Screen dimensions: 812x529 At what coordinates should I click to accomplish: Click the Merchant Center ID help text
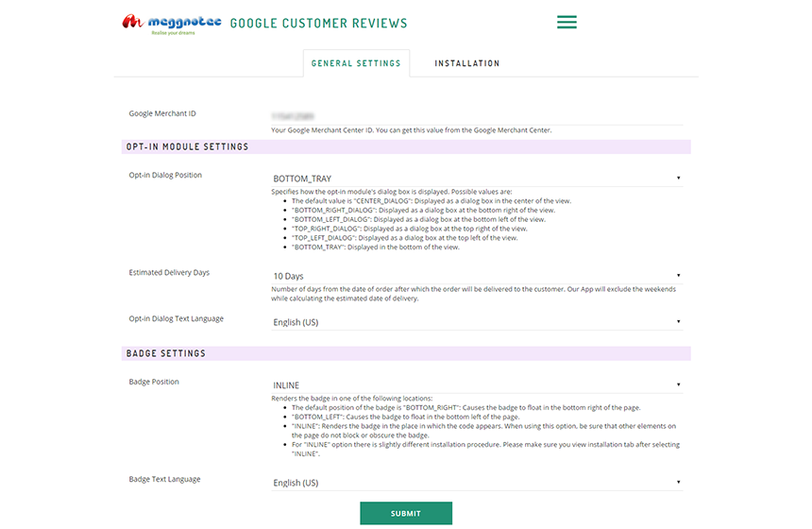411,130
